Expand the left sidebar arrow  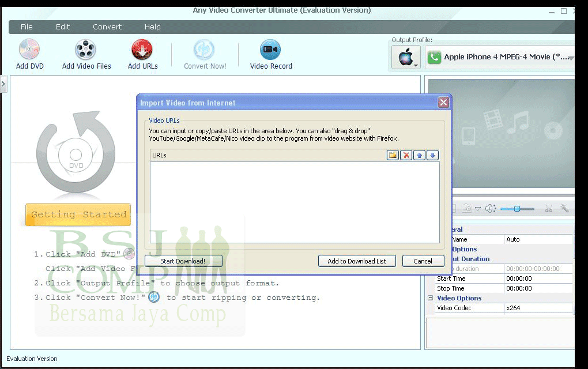(x=3, y=84)
